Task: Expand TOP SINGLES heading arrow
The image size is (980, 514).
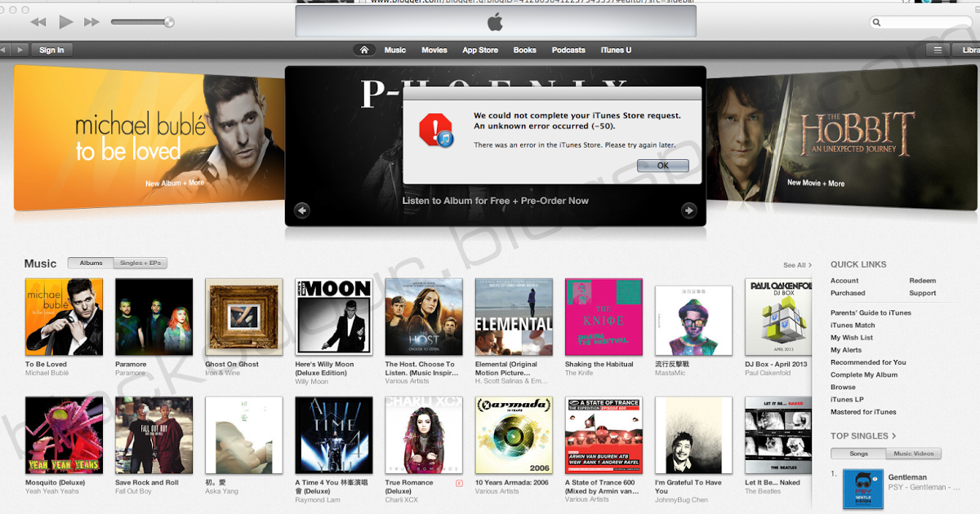Action: tap(894, 436)
